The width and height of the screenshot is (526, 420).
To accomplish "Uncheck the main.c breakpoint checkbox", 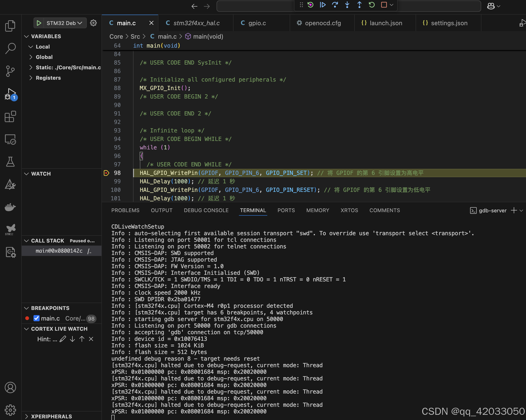I will pos(36,318).
